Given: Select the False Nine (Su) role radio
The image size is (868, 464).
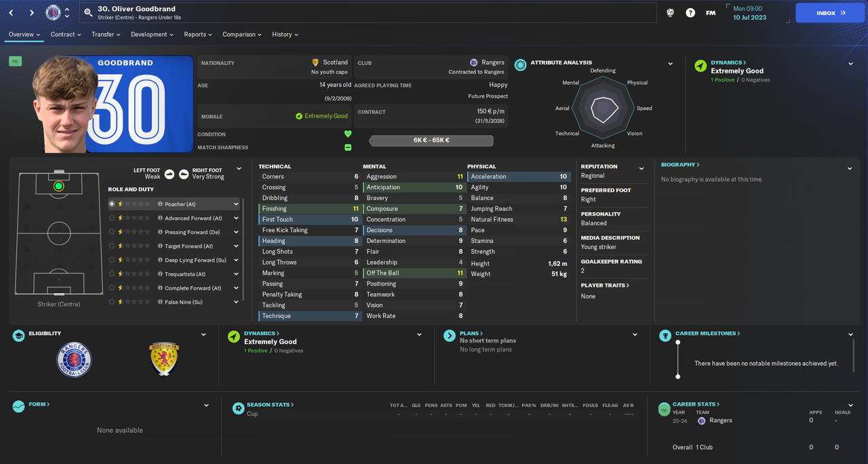Looking at the screenshot, I should (x=112, y=302).
